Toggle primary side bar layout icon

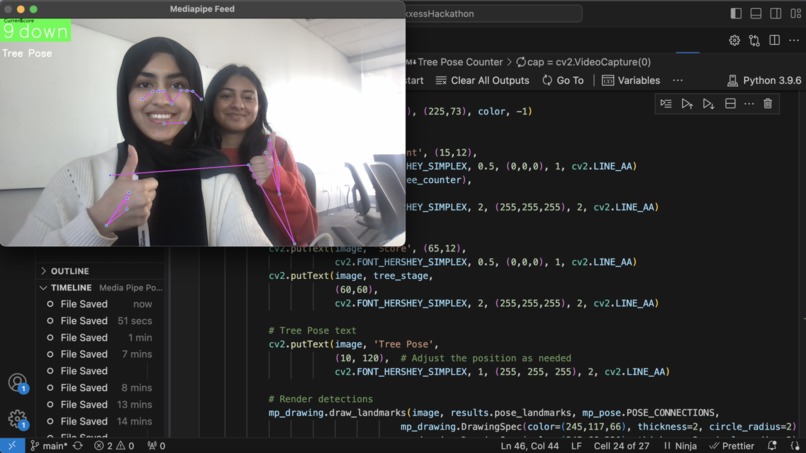point(736,14)
